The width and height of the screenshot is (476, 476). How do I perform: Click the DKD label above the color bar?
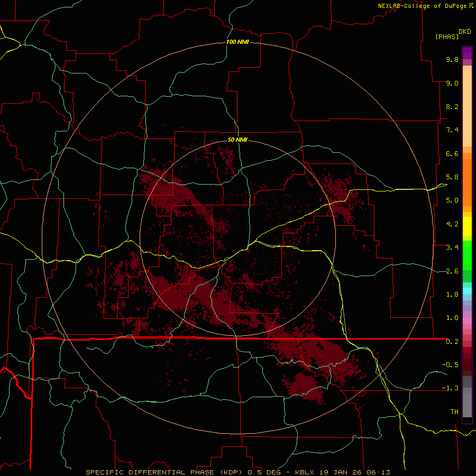pos(465,32)
